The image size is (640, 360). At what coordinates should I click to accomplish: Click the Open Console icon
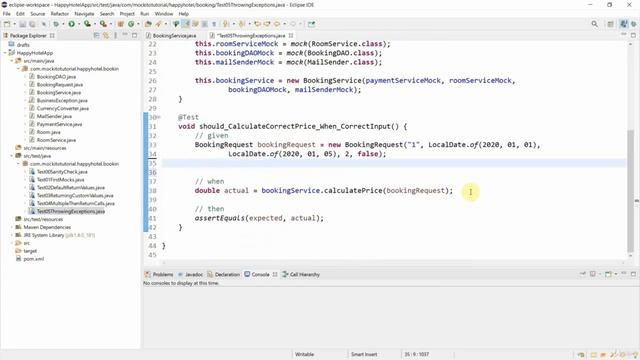pos(608,274)
